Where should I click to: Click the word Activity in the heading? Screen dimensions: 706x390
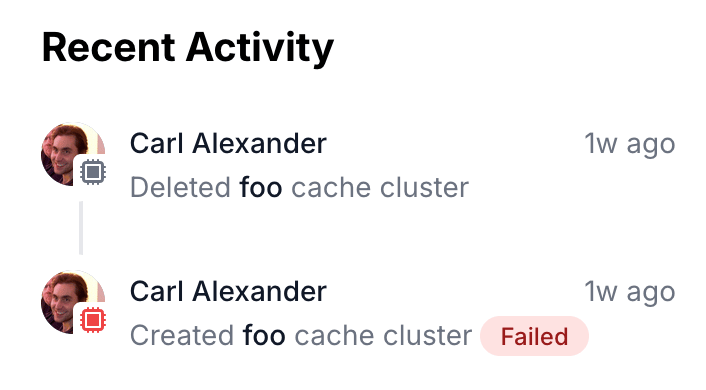(x=260, y=48)
